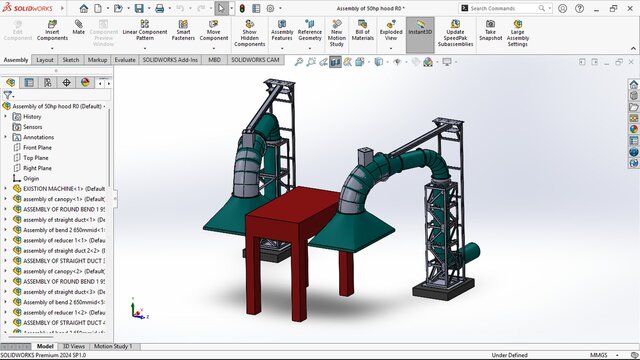
Task: Save the assembly with the Save icon
Action: point(139,8)
